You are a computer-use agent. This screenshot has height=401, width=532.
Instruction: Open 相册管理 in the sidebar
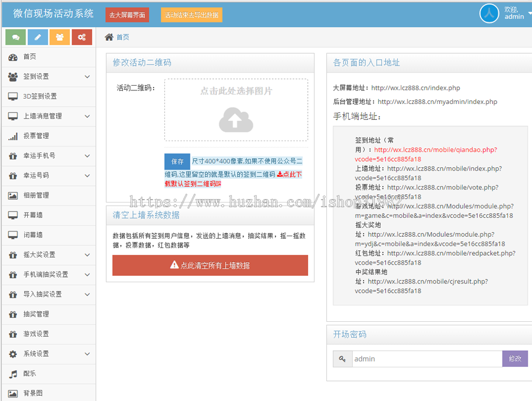tap(35, 195)
